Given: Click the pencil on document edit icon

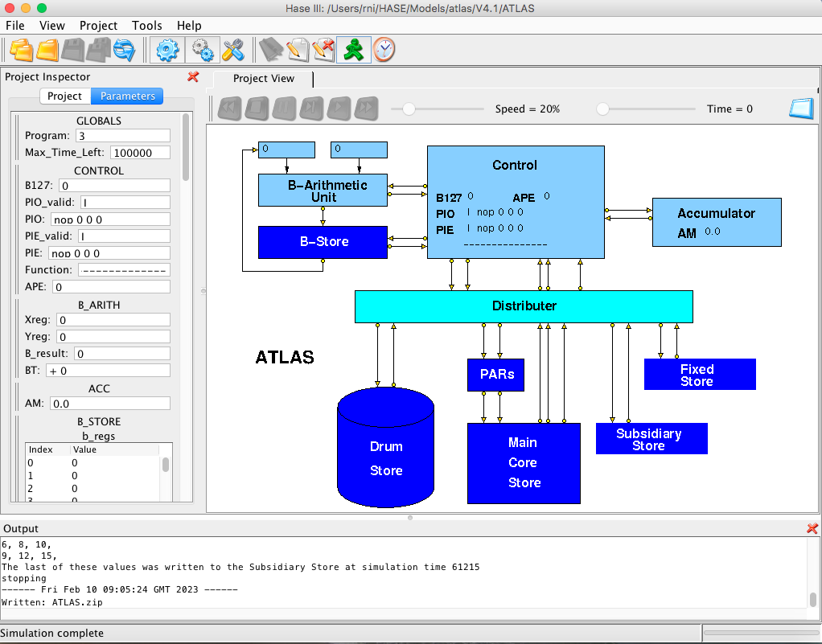Looking at the screenshot, I should coord(298,51).
